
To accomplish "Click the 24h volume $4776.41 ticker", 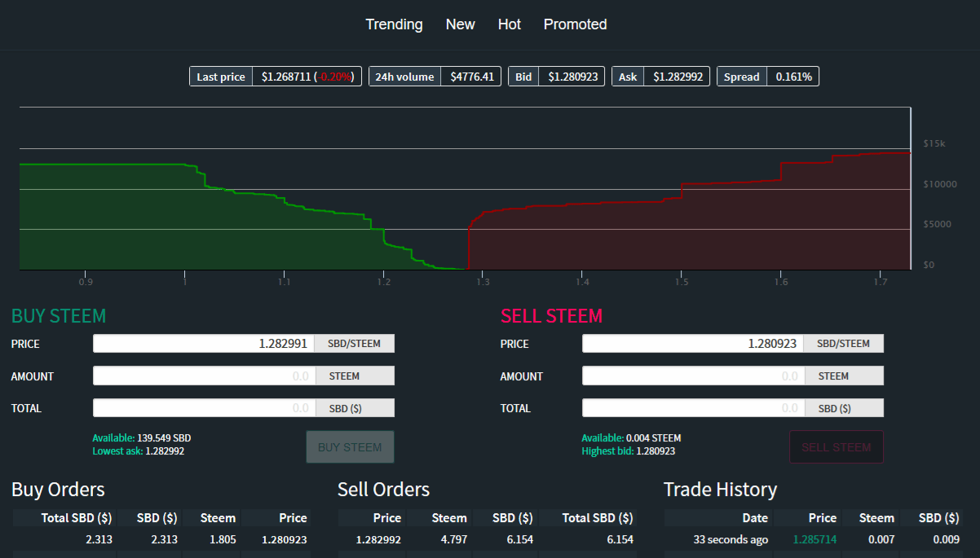I will (435, 77).
